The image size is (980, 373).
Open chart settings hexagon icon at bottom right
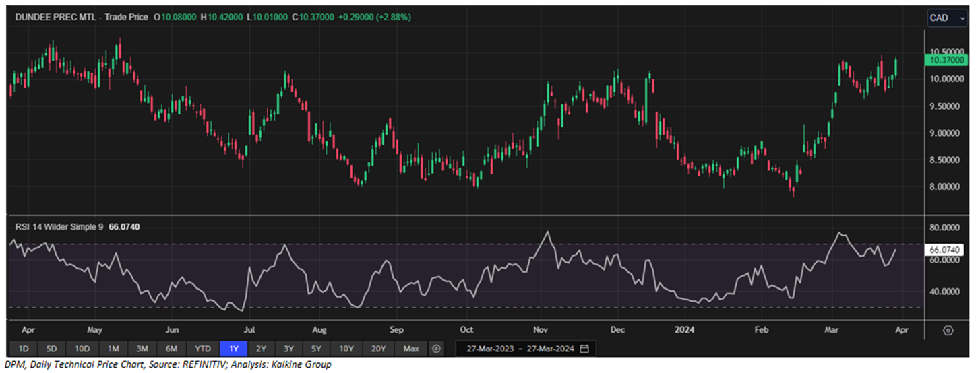point(948,331)
